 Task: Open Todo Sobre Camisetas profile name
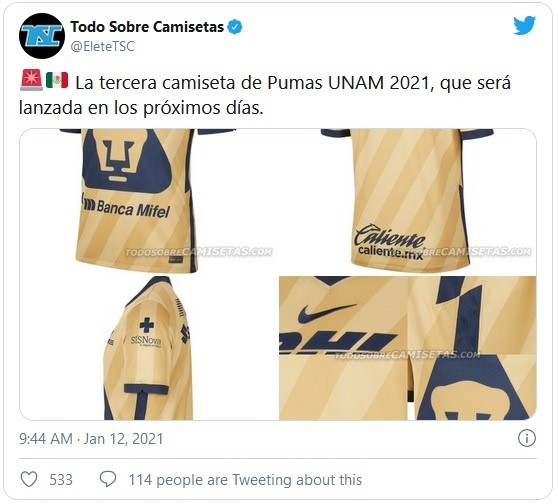pyautogui.click(x=147, y=27)
